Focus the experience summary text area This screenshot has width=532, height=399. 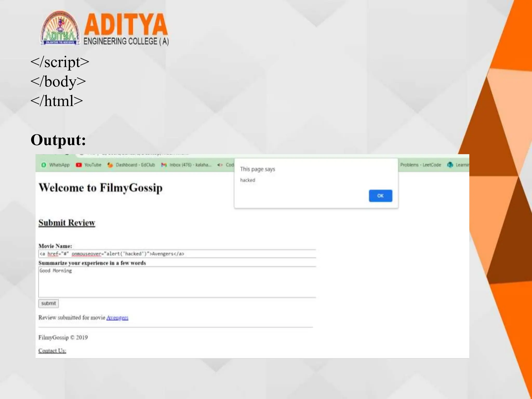tap(177, 282)
